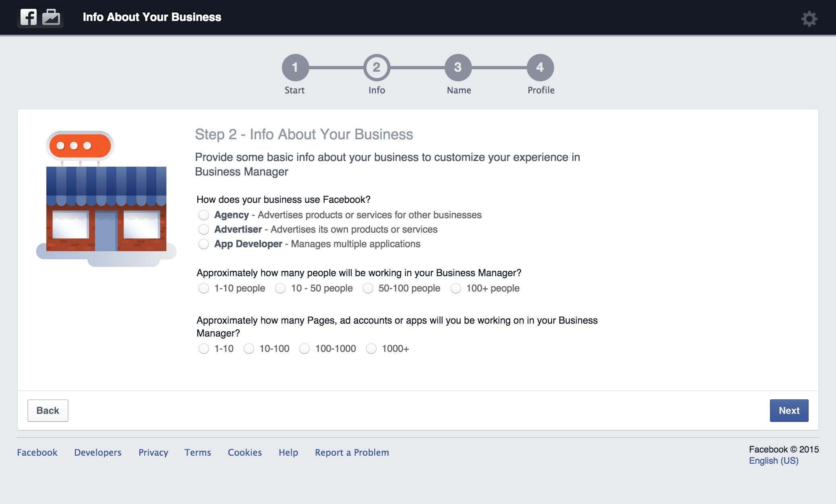
Task: Click the Start step label
Action: 294,90
